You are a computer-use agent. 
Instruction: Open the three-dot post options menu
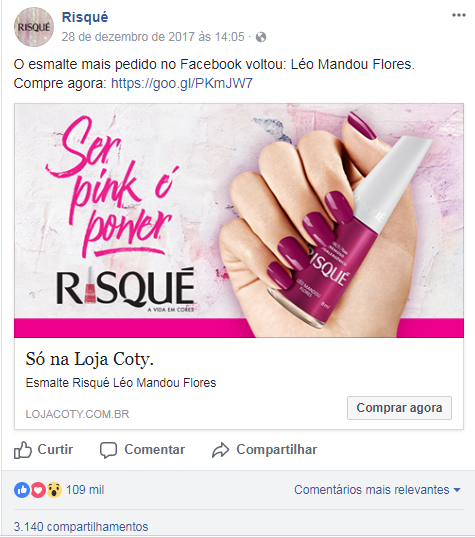pyautogui.click(x=459, y=15)
